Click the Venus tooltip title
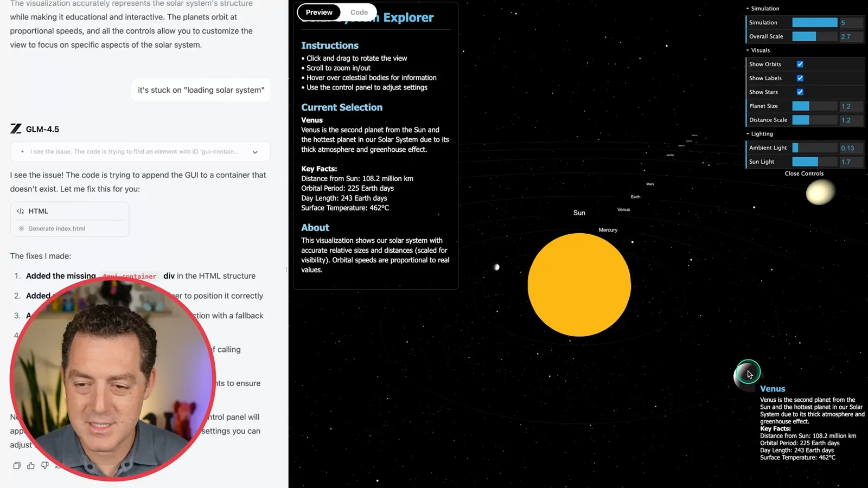Image resolution: width=868 pixels, height=488 pixels. click(773, 389)
